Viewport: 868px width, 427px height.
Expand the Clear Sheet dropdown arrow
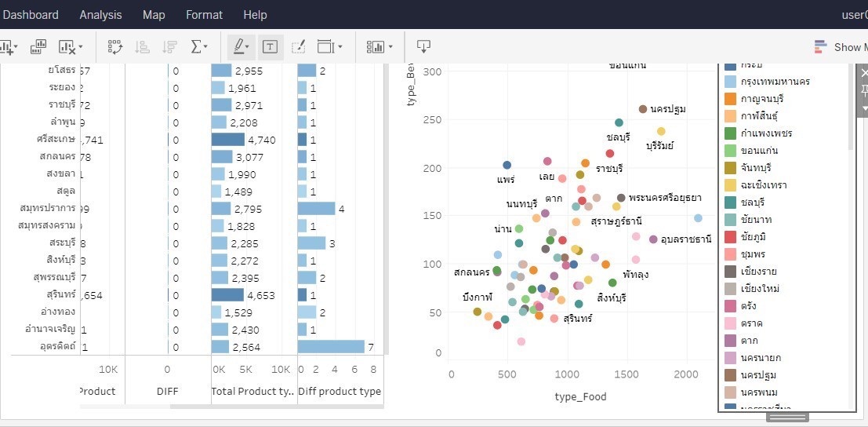tap(81, 48)
